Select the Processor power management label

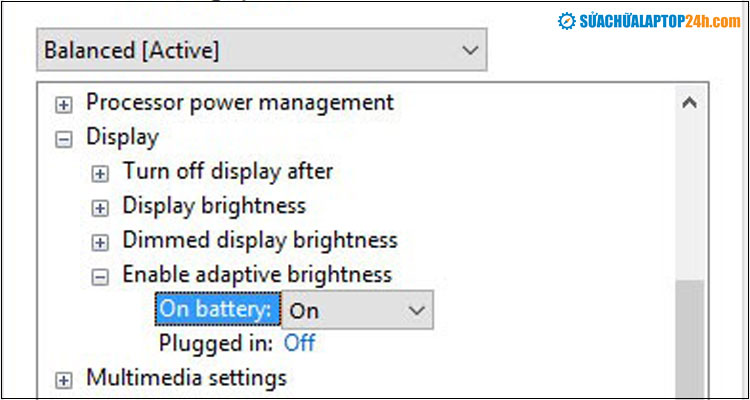pos(240,102)
